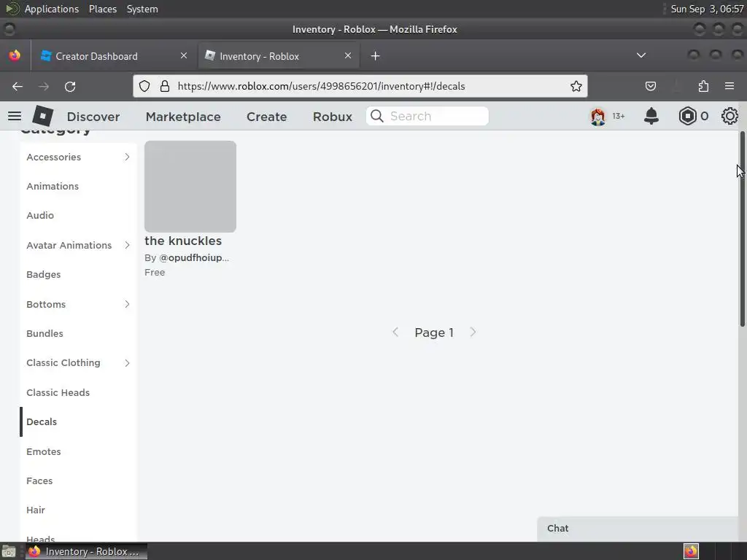Select the Inventory - Roblox tab
Image resolution: width=747 pixels, height=560 pixels.
coord(279,55)
